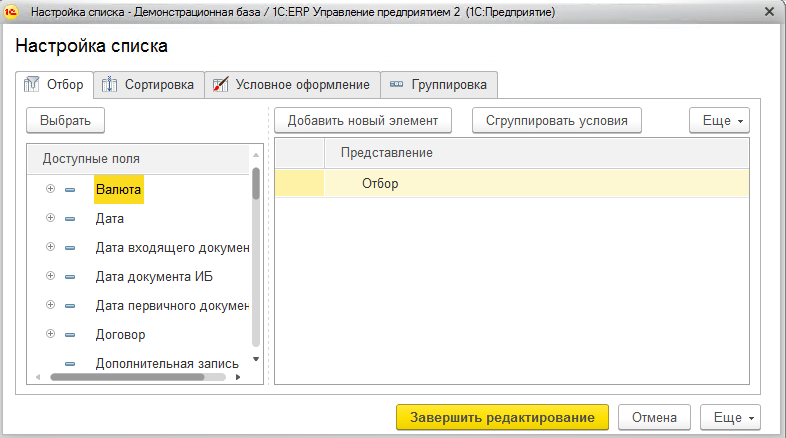Click the funnel icon on Отбор tab

31,85
